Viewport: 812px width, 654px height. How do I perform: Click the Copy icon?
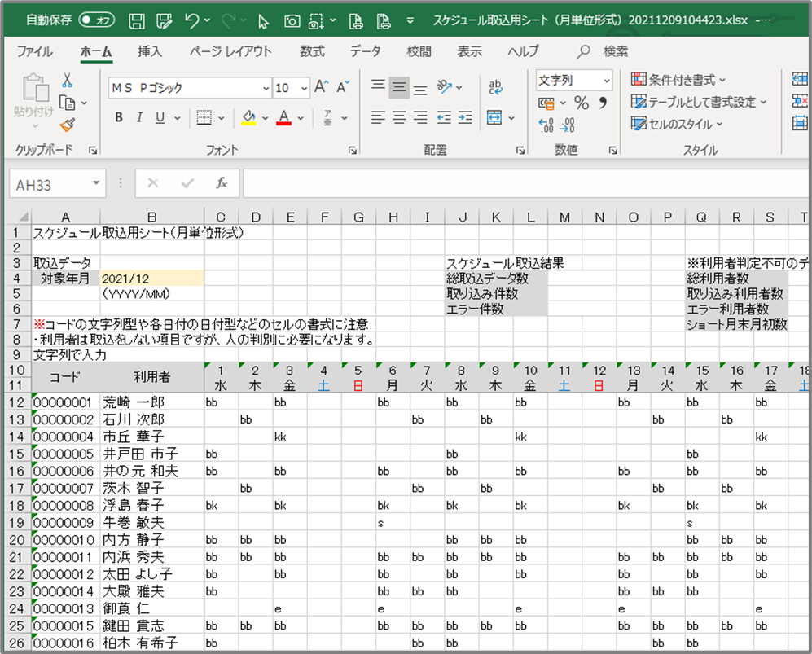click(x=67, y=103)
